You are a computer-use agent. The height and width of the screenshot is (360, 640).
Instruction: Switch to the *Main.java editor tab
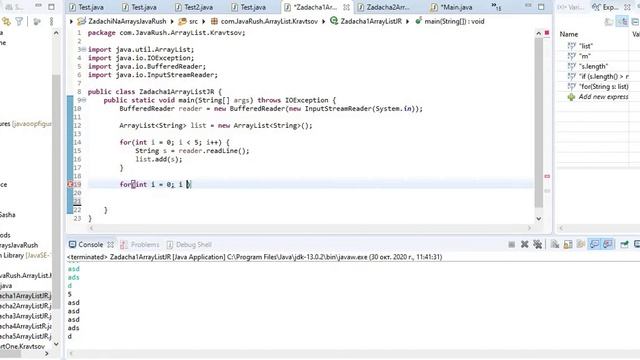point(452,7)
